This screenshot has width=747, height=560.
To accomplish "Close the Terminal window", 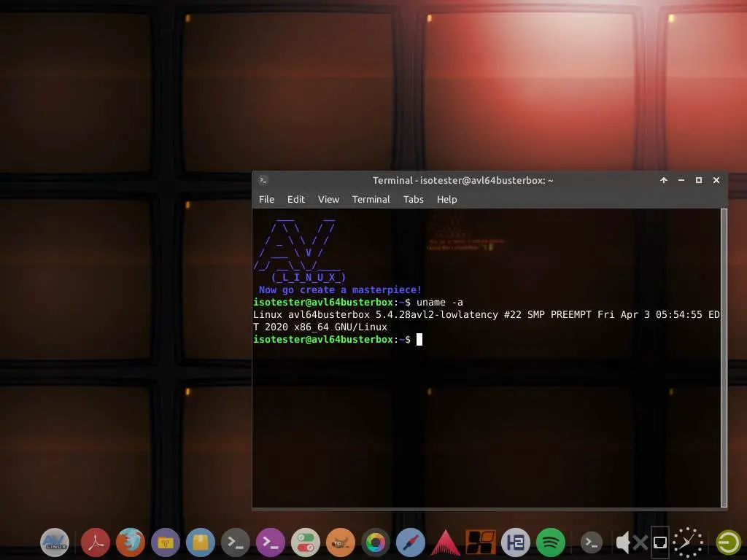I will click(716, 180).
